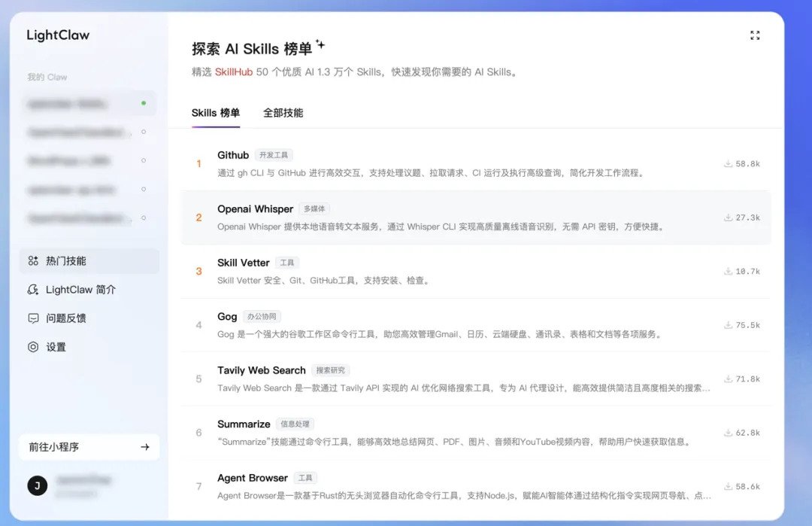This screenshot has width=812, height=526.
Task: Click the 开发工具 tag on Github
Action: 274,155
